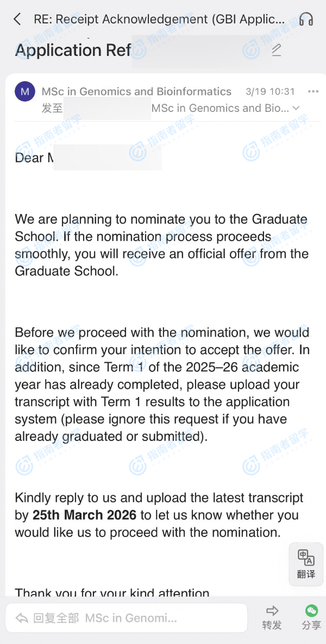
Task: Tap the Application Ref subject line
Action: tap(73, 50)
